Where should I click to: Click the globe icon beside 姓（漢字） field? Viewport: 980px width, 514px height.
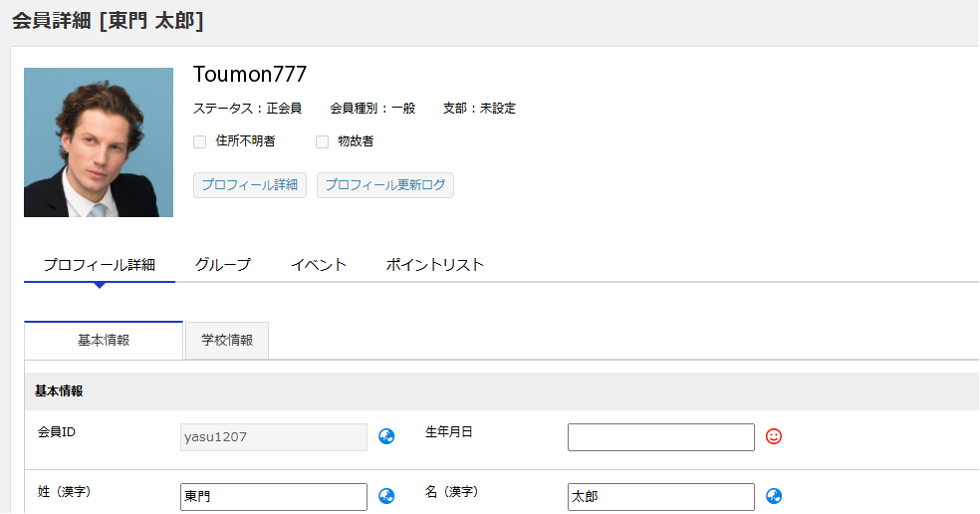point(386,496)
